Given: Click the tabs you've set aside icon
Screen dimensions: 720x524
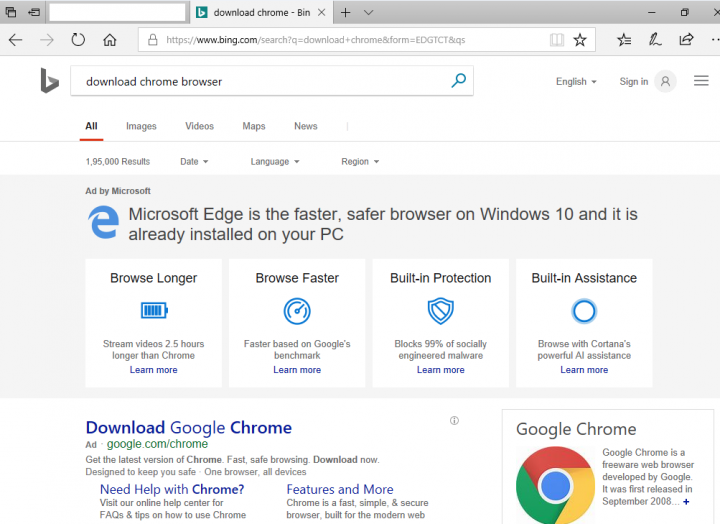Looking at the screenshot, I should click(x=11, y=12).
